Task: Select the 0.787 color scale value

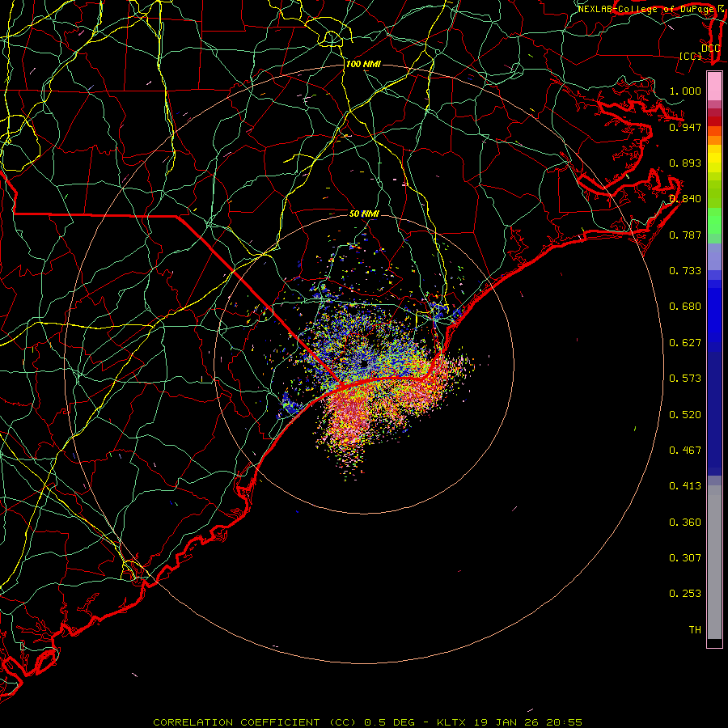Action: click(x=685, y=235)
